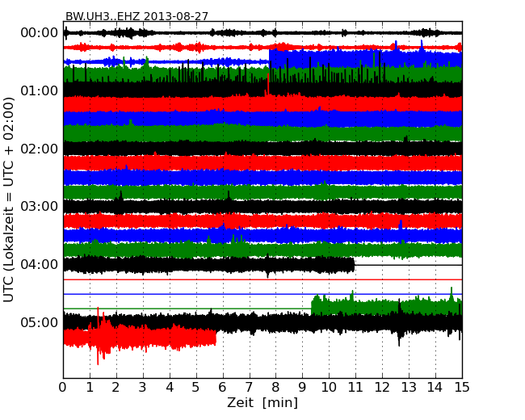
Task: Click the end of the last red trace
Action: pyautogui.click(x=216, y=338)
